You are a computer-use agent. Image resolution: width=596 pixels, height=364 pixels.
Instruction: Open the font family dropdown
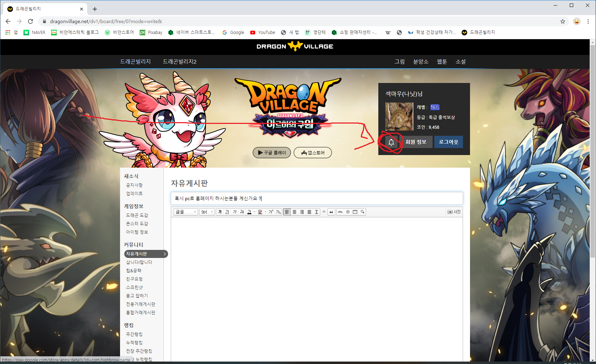(186, 212)
